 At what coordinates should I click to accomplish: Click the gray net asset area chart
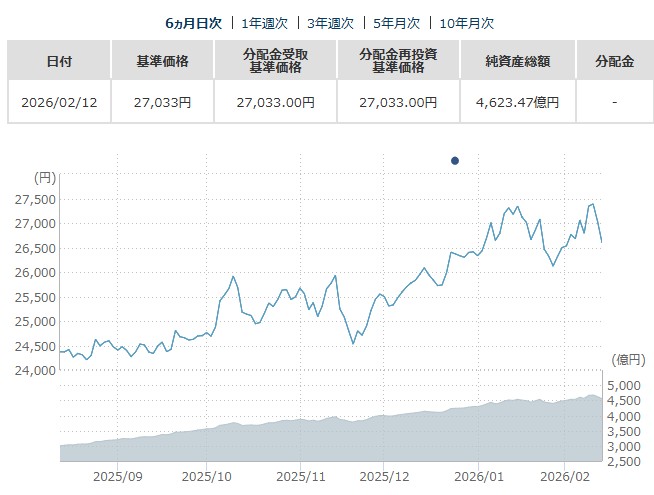click(x=330, y=440)
